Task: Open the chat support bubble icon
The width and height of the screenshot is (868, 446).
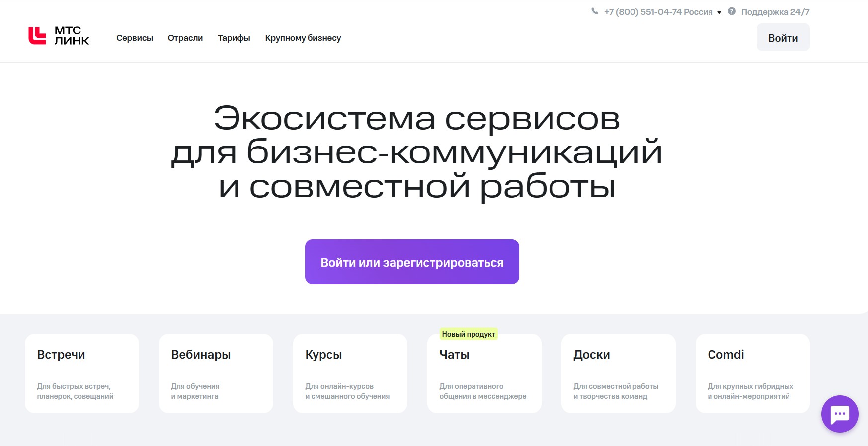Action: click(840, 414)
